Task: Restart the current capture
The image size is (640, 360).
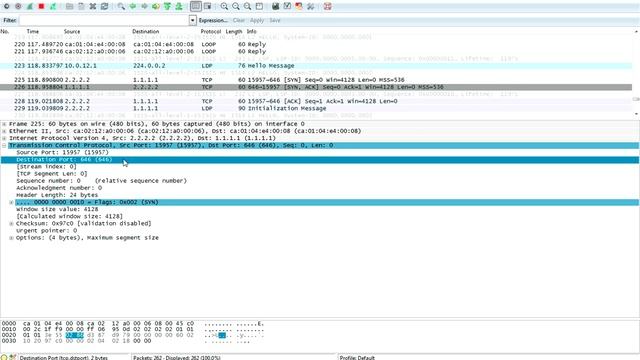Action: [x=53, y=7]
